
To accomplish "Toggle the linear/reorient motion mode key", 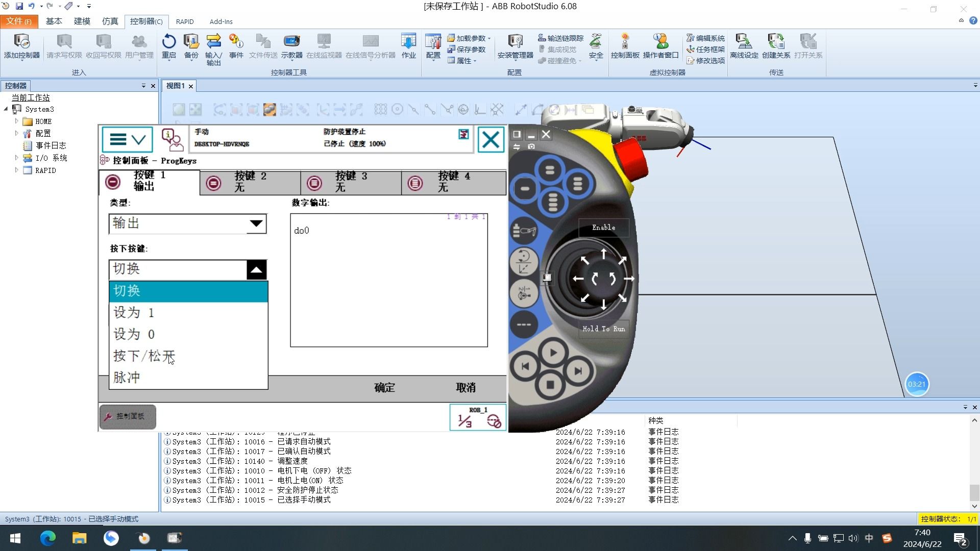I will tap(524, 261).
